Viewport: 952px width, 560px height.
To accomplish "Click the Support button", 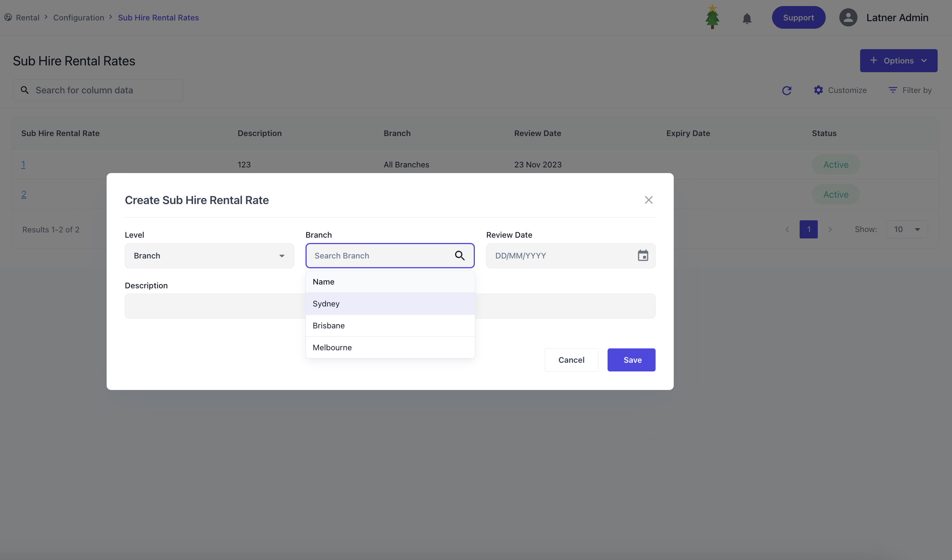I will 798,17.
